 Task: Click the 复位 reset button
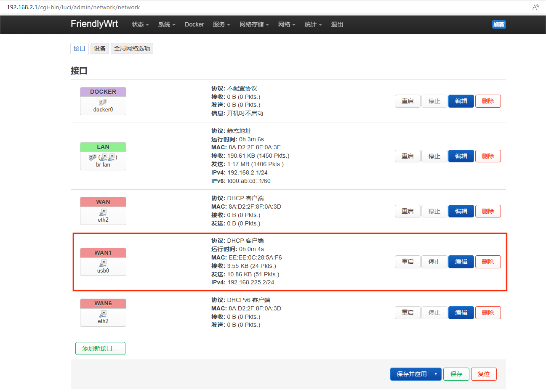[x=484, y=374]
